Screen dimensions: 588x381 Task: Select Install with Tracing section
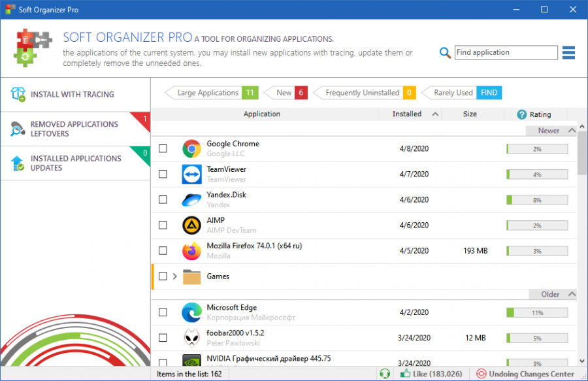click(x=75, y=95)
